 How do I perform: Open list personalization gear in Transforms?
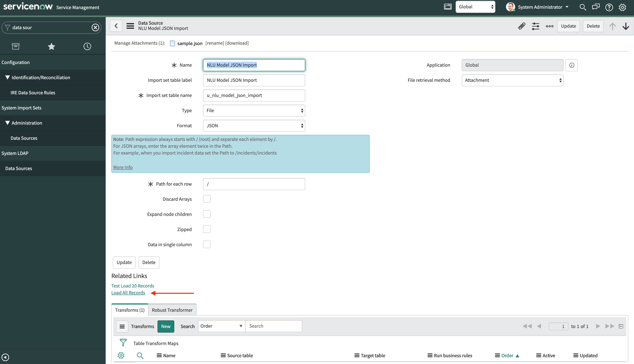(121, 355)
